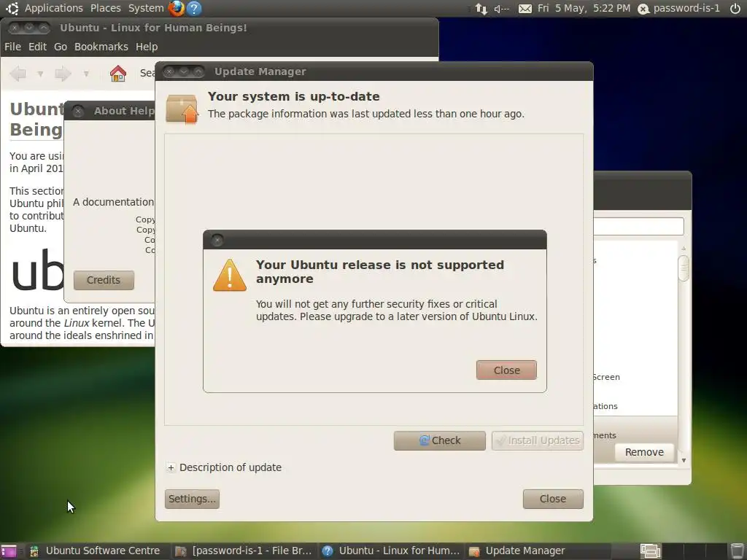Click the warning triangle icon in dialog
This screenshot has height=560, width=747.
[230, 275]
